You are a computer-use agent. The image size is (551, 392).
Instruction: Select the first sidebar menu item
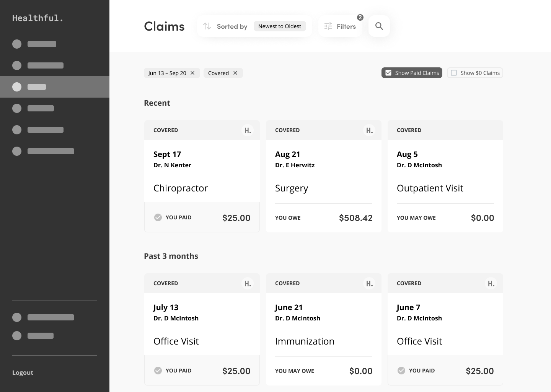(55, 44)
